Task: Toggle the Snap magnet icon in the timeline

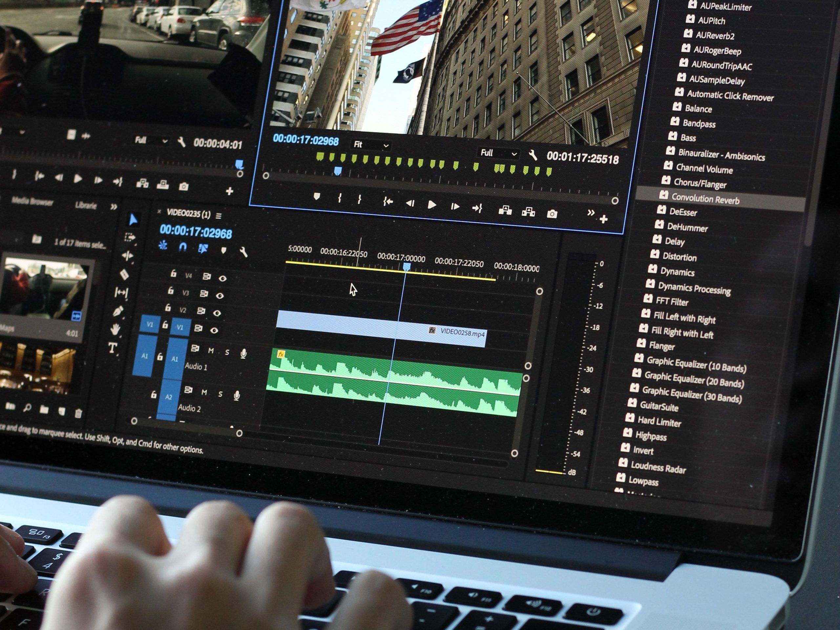Action: click(183, 247)
